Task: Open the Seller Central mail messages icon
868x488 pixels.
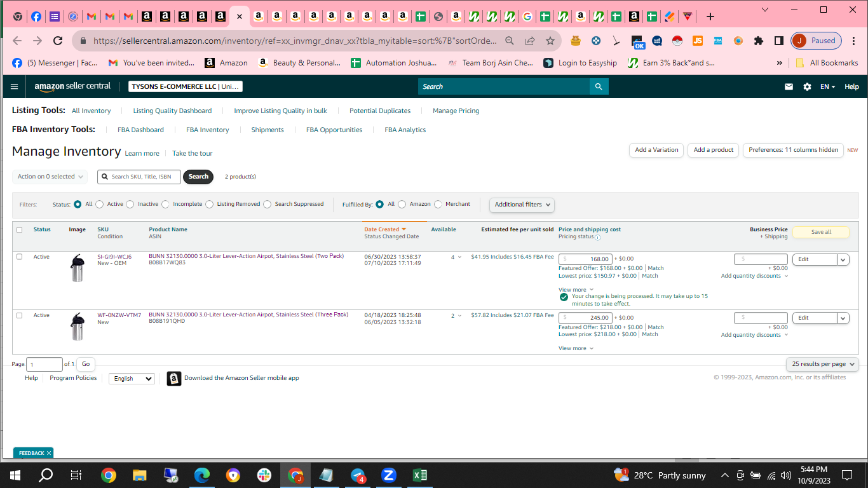Action: pos(789,87)
